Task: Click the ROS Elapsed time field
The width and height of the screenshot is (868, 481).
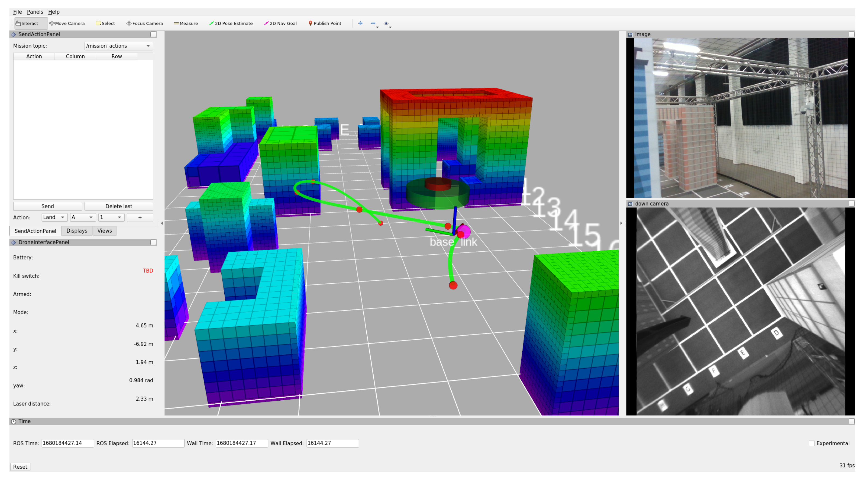Action: pyautogui.click(x=158, y=443)
